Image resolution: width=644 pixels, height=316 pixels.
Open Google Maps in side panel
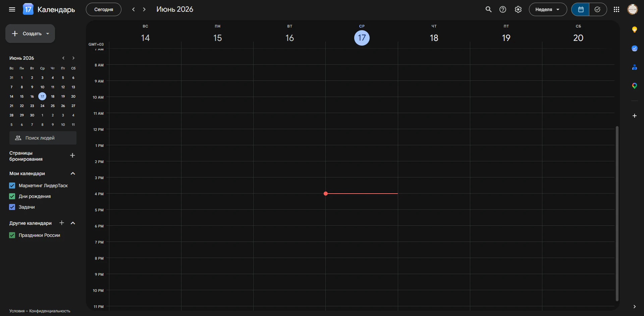tap(634, 86)
